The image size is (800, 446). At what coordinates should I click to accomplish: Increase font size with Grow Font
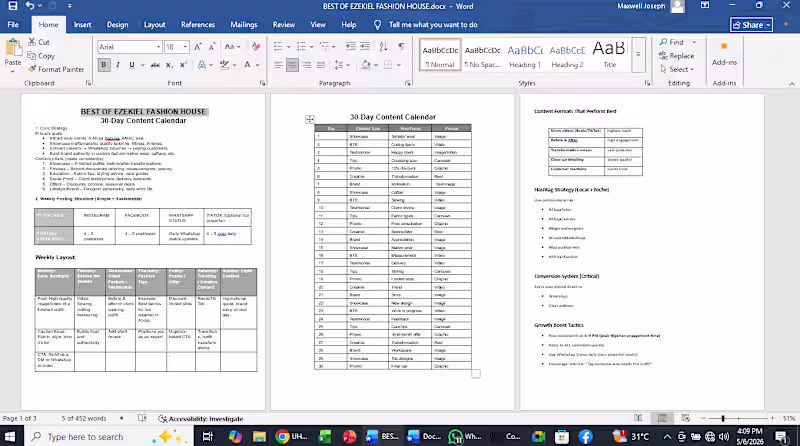(198, 47)
